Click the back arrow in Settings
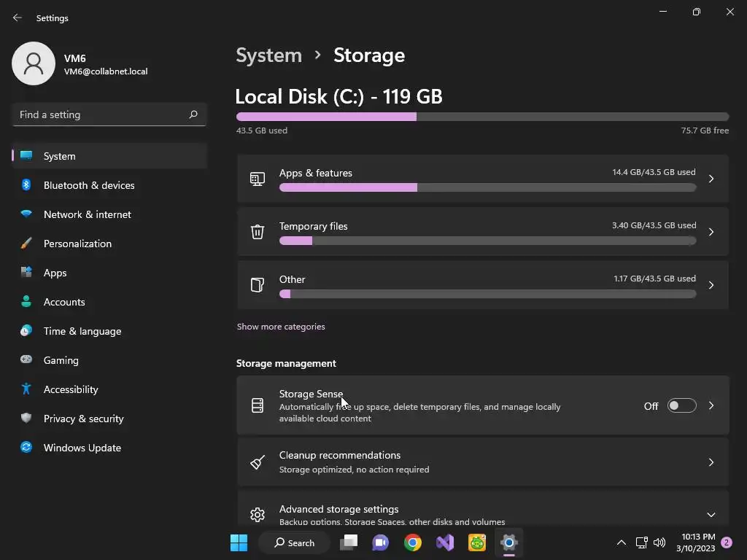747x560 pixels. coord(18,17)
